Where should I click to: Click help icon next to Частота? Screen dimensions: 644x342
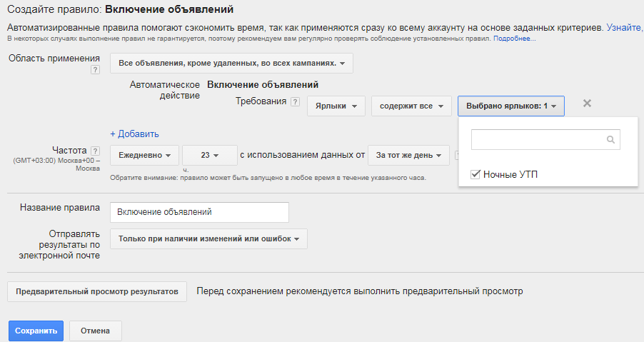95,151
